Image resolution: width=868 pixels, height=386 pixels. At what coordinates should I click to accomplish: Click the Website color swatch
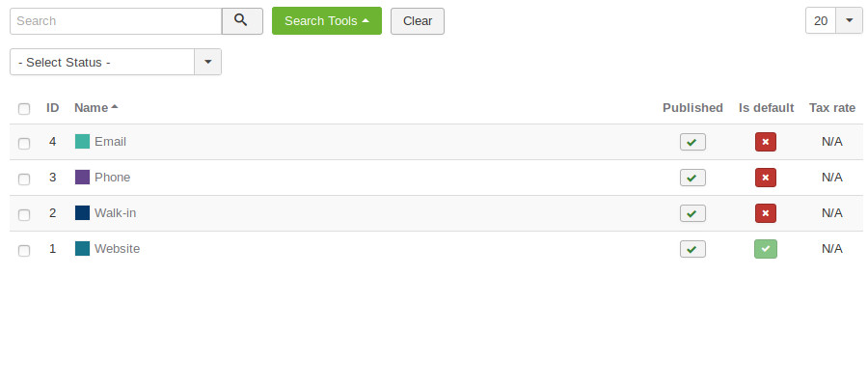coord(82,249)
